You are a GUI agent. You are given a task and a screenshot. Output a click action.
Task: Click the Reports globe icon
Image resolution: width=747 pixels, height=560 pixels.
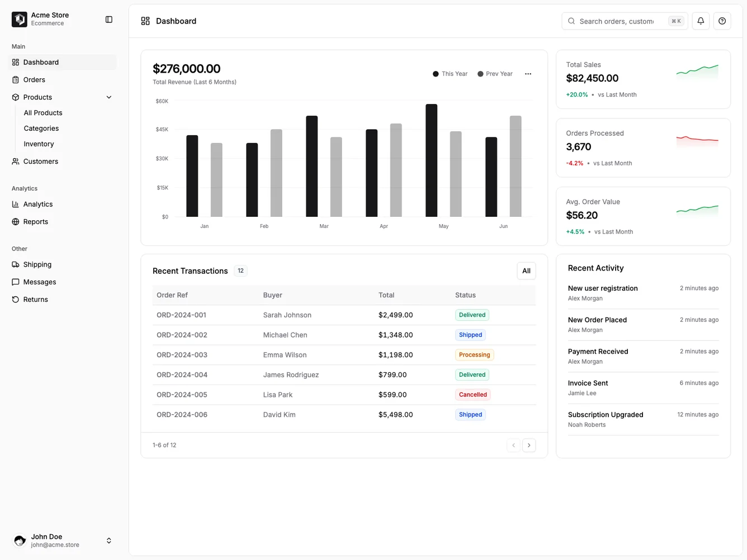pyautogui.click(x=15, y=221)
